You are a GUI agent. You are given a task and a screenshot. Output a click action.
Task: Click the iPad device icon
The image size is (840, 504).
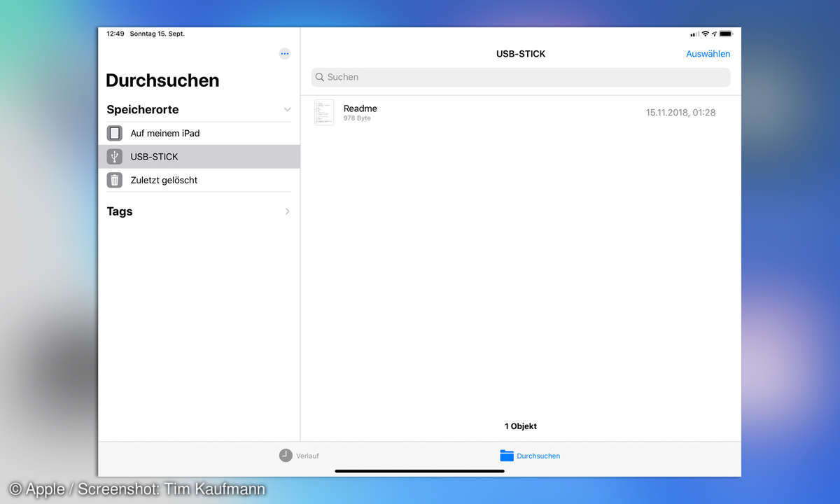(115, 133)
